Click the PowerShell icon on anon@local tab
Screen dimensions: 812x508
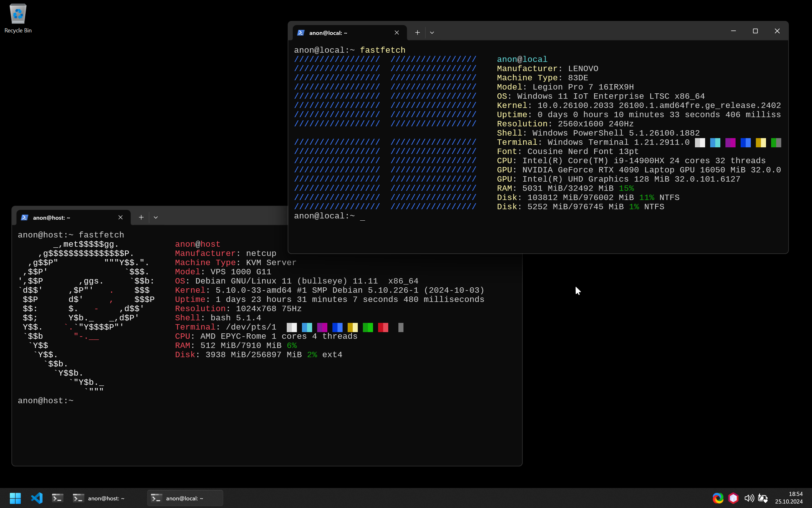click(301, 33)
